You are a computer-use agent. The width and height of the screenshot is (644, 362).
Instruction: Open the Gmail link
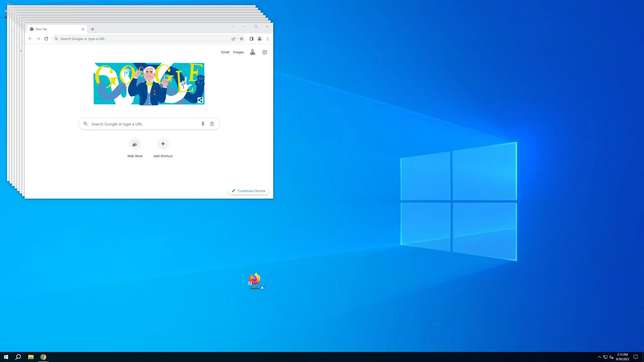click(225, 52)
